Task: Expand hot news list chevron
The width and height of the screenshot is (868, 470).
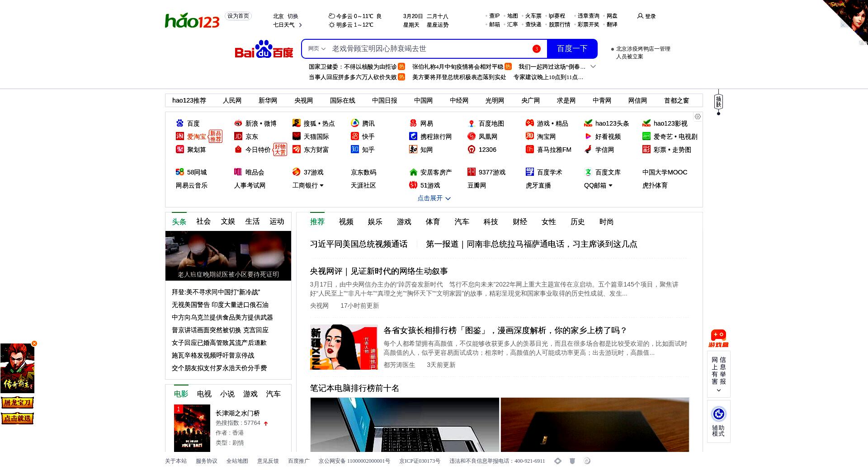Action: click(593, 66)
